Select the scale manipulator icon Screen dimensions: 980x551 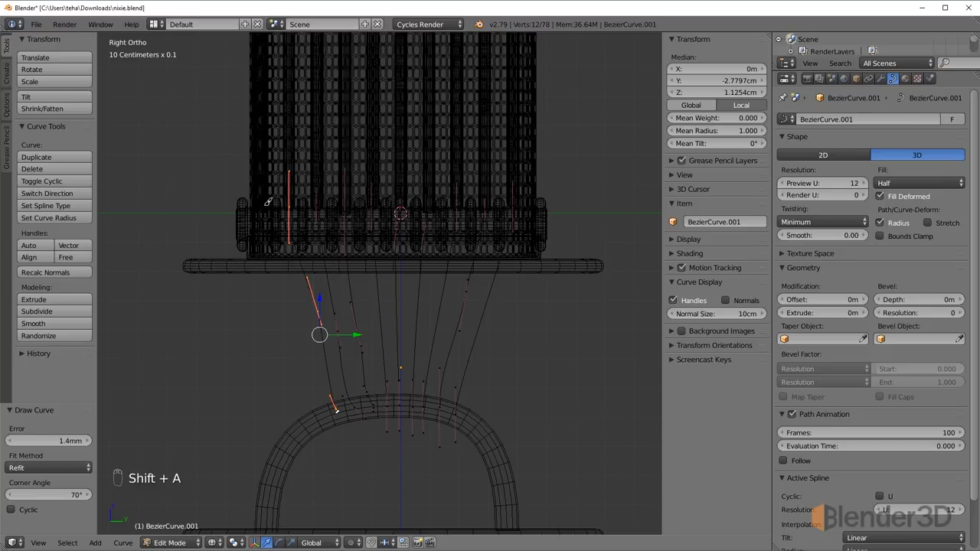point(291,543)
